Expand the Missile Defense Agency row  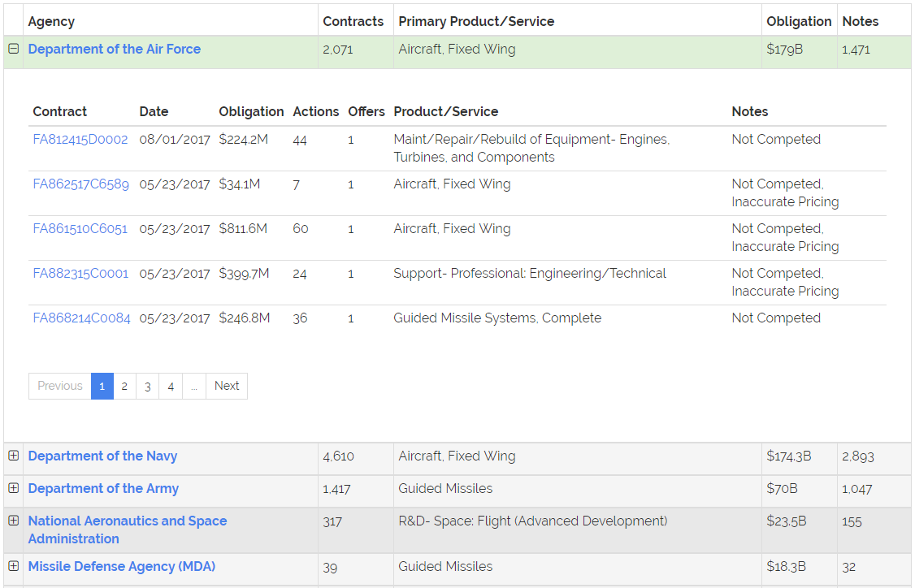point(13,566)
